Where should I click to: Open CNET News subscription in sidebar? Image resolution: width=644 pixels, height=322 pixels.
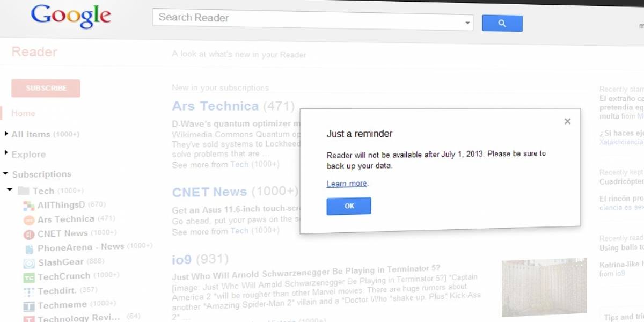(x=62, y=233)
